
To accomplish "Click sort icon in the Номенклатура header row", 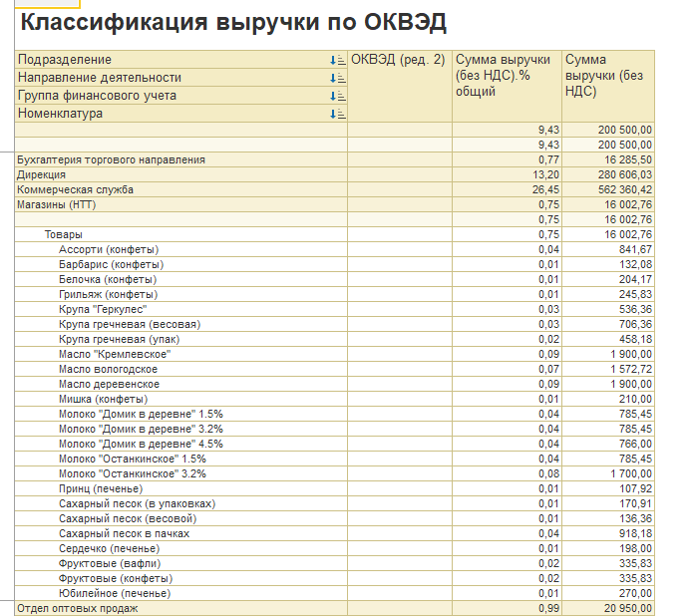I will tap(336, 114).
